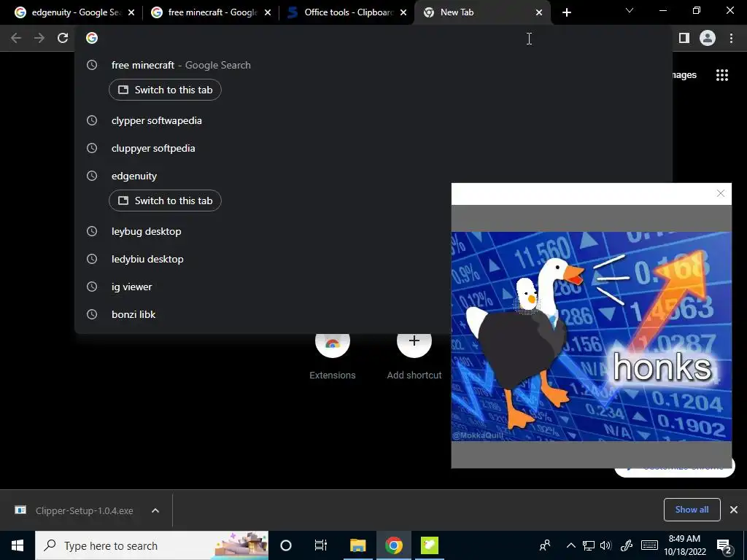The width and height of the screenshot is (747, 560).
Task: Open the pen workspace tray icon
Action: click(x=627, y=545)
